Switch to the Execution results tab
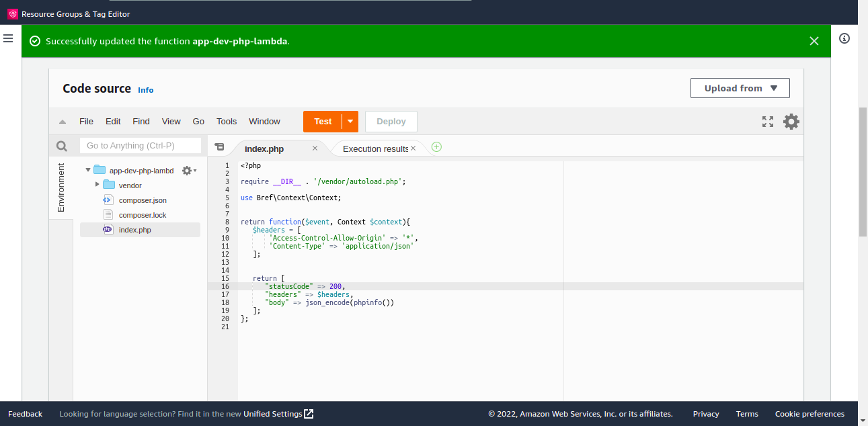 click(x=375, y=149)
